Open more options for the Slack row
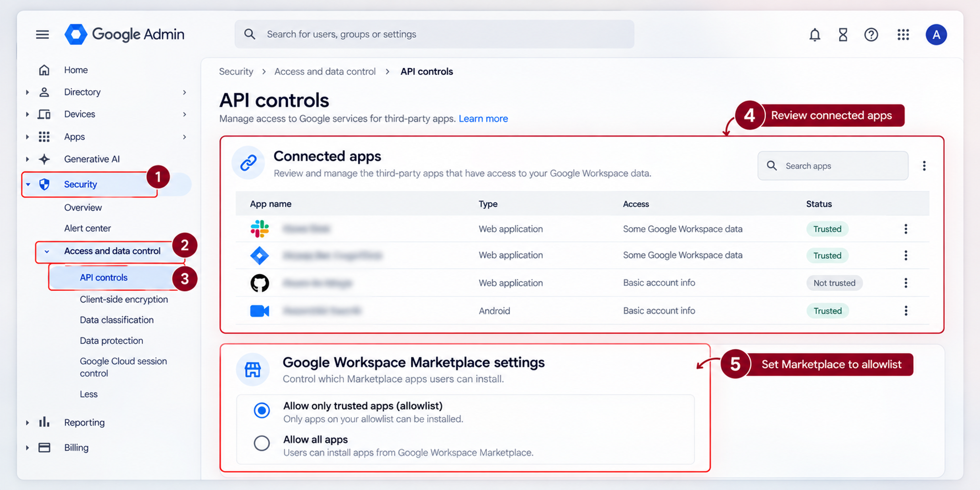The image size is (980, 490). click(906, 229)
